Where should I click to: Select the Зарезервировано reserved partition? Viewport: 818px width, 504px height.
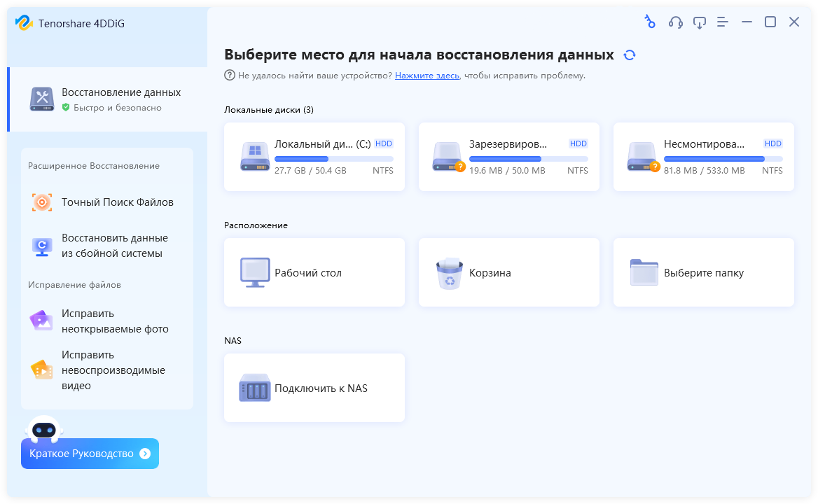click(508, 157)
